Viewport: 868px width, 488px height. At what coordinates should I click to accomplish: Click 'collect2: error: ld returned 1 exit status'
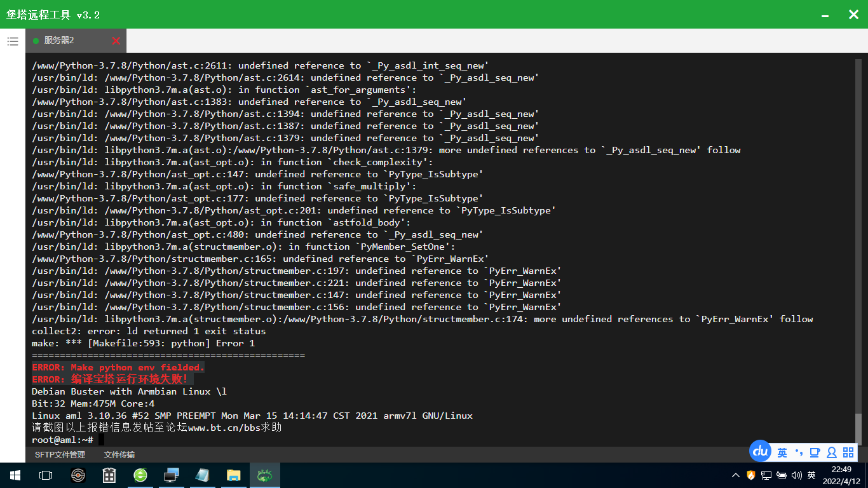tap(149, 331)
